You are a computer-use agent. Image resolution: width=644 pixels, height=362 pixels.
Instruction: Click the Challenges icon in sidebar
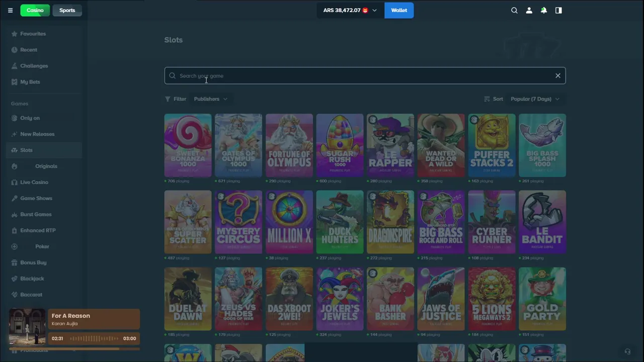(x=15, y=66)
